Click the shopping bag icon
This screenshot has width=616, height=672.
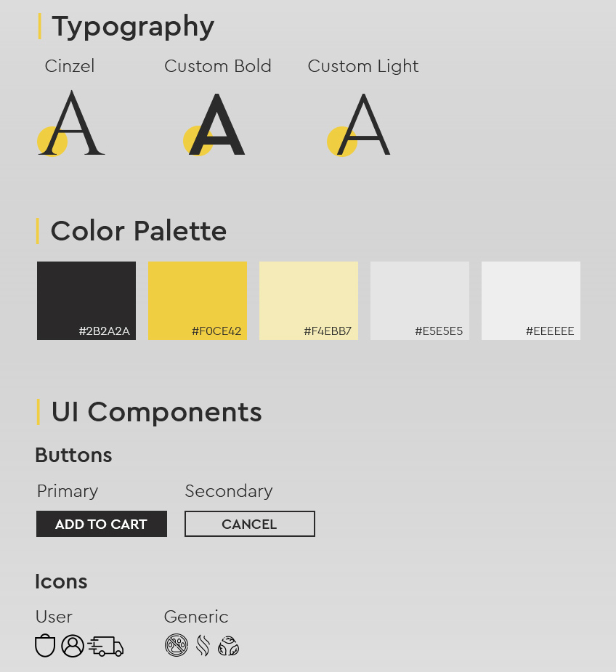click(45, 646)
